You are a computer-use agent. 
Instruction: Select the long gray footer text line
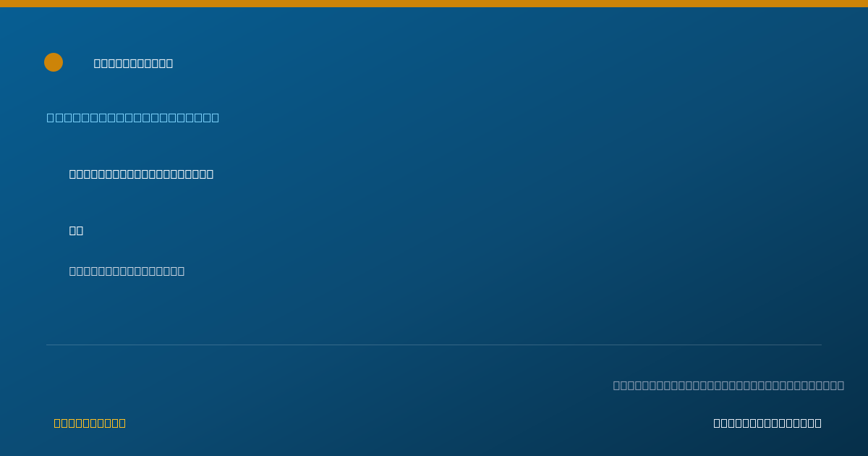coord(728,385)
